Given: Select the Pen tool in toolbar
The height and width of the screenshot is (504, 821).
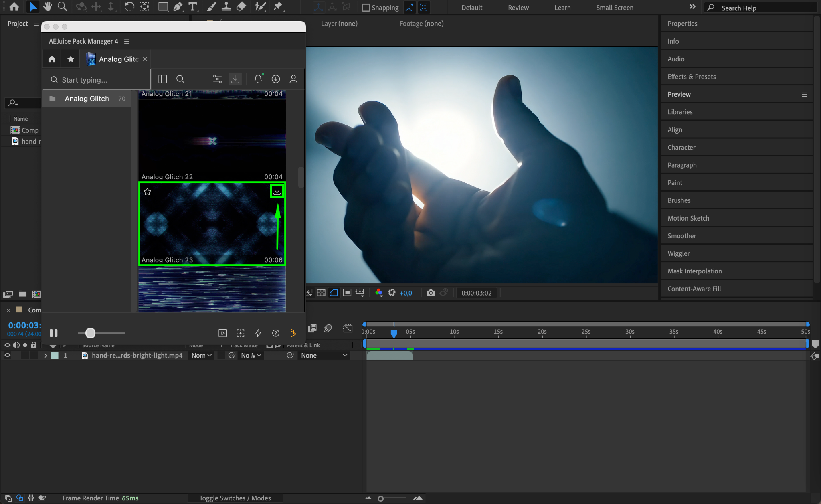Looking at the screenshot, I should tap(178, 7).
